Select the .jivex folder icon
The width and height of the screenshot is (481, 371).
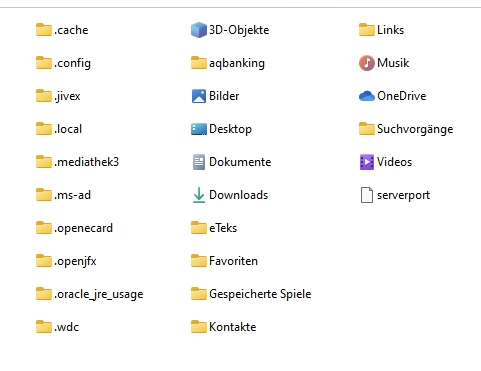[44, 96]
